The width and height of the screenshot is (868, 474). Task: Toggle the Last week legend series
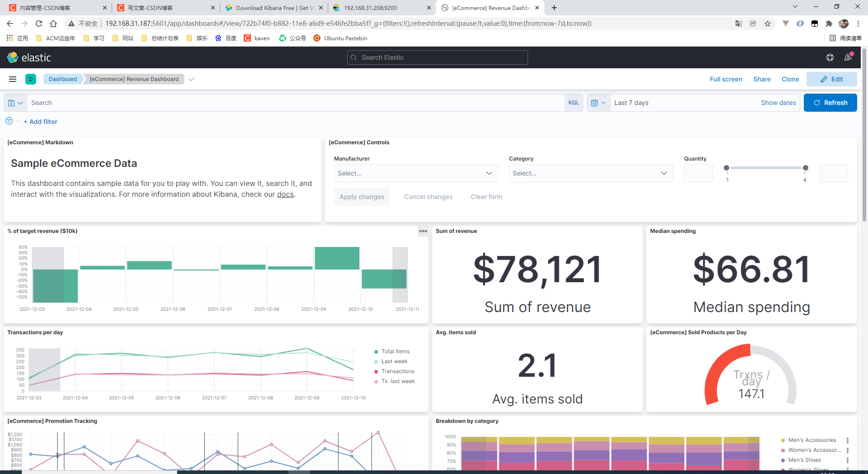pyautogui.click(x=391, y=361)
